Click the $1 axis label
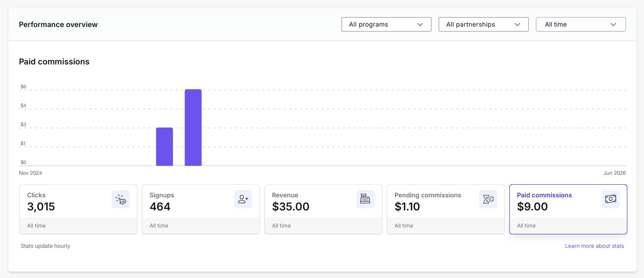Image resolution: width=644 pixels, height=278 pixels. click(x=23, y=143)
